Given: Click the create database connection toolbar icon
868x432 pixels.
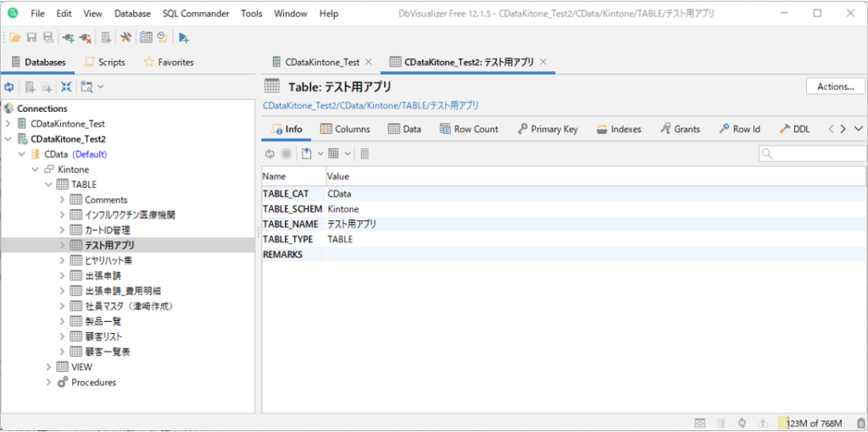Looking at the screenshot, I should tap(106, 37).
